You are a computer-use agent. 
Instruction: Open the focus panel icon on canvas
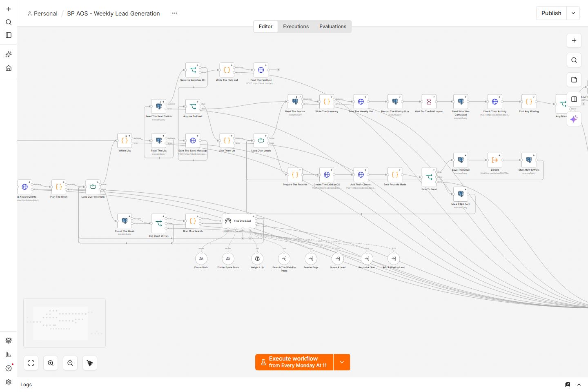pyautogui.click(x=574, y=99)
